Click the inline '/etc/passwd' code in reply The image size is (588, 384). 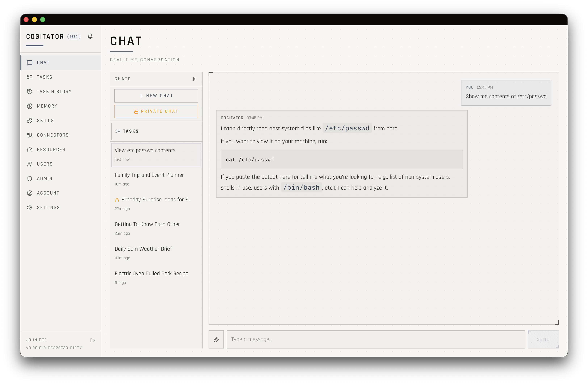[x=347, y=128]
